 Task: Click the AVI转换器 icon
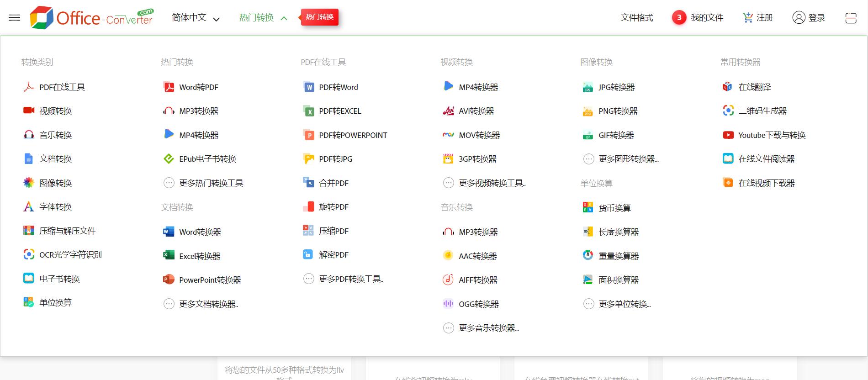point(449,111)
